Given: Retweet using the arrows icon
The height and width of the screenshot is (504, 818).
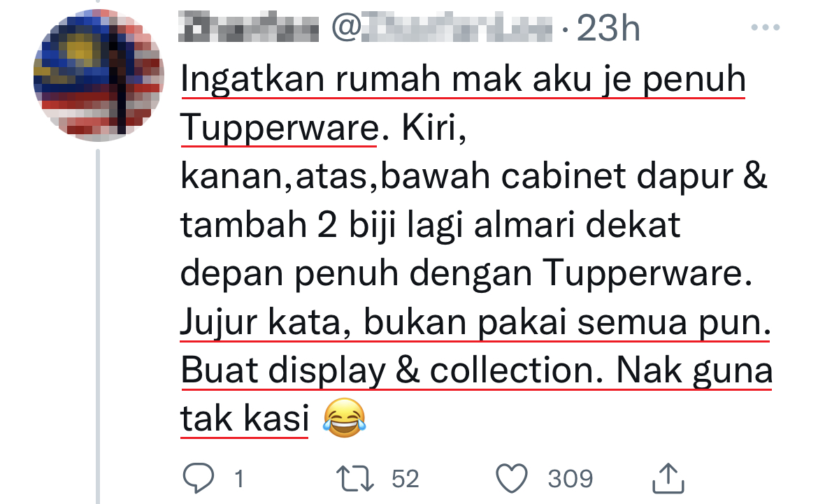Looking at the screenshot, I should pos(354,478).
